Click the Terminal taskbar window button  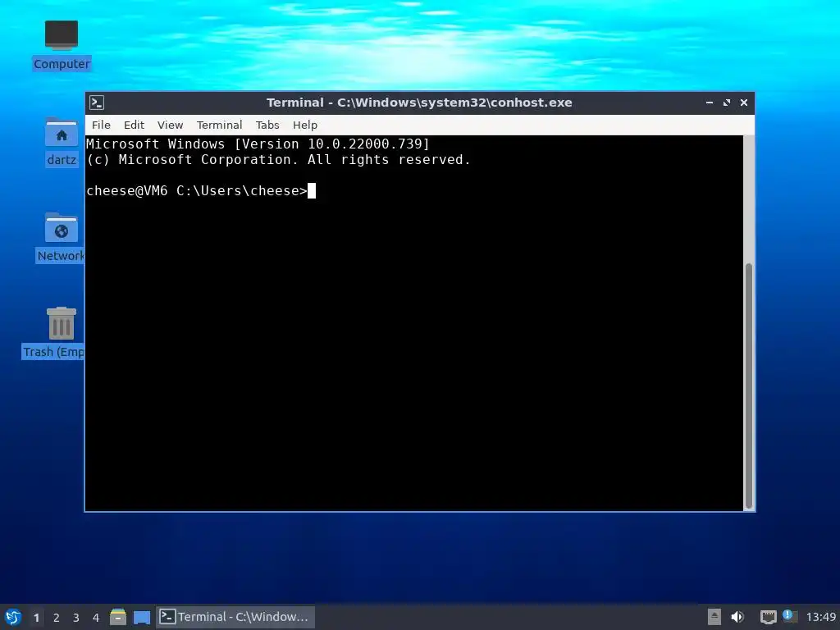pos(235,617)
